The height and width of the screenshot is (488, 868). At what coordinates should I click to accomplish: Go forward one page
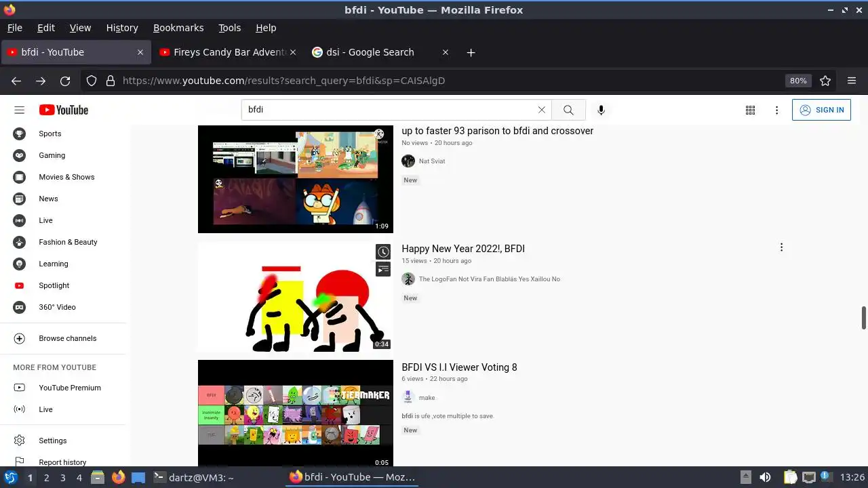[41, 81]
